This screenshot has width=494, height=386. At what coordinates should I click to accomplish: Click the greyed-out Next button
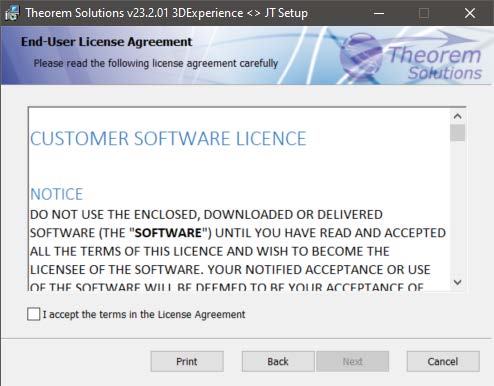click(x=353, y=361)
